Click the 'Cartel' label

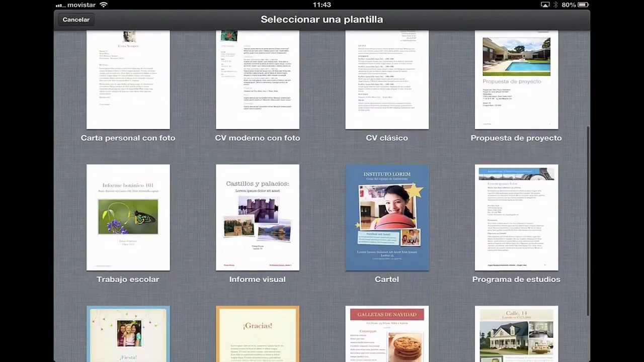(387, 279)
